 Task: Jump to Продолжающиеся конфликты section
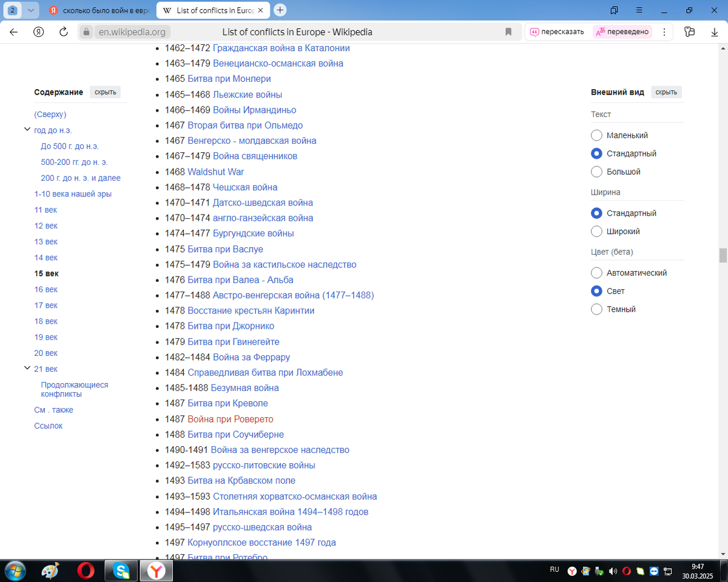coord(74,389)
